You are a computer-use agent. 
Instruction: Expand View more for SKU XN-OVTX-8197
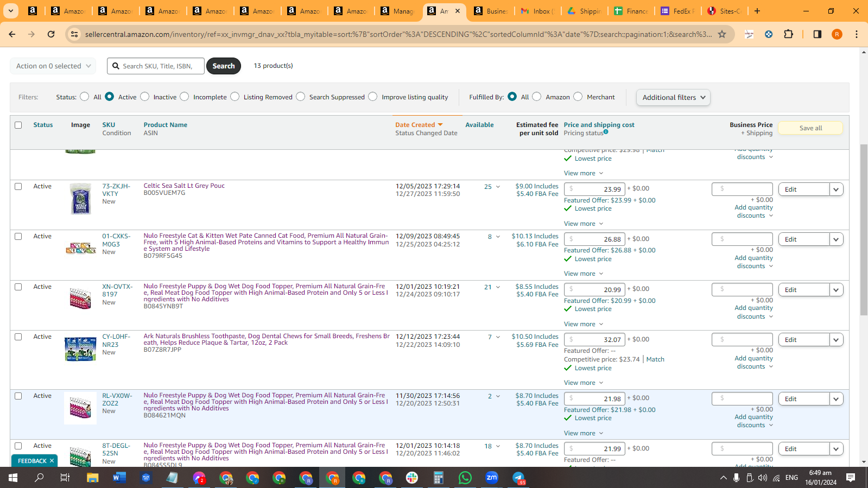(x=584, y=324)
